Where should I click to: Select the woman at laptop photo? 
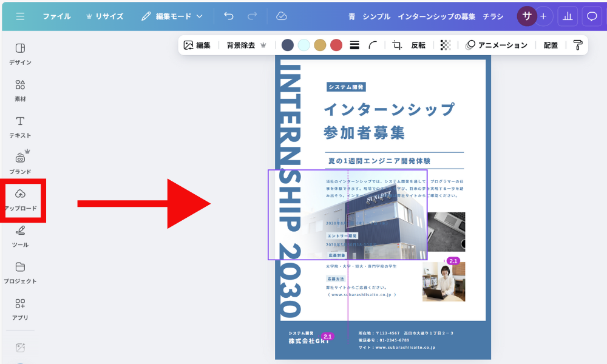pyautogui.click(x=444, y=281)
